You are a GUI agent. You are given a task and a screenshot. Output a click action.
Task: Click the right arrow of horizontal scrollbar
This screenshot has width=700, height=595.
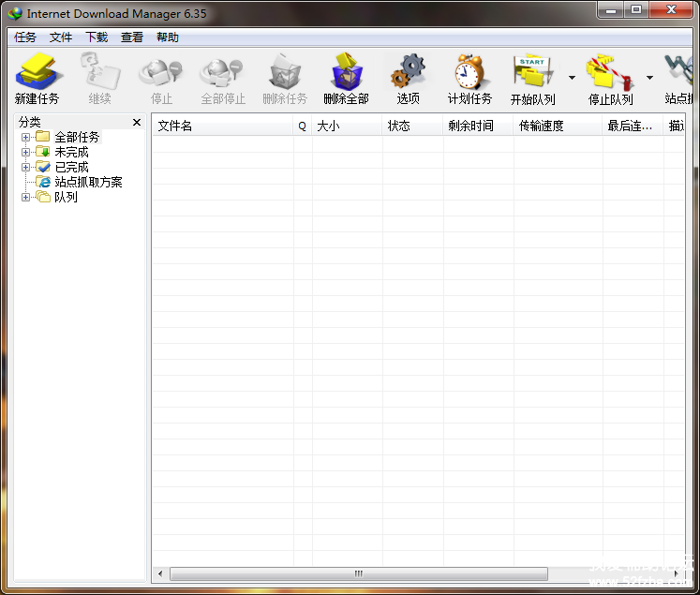(676, 573)
